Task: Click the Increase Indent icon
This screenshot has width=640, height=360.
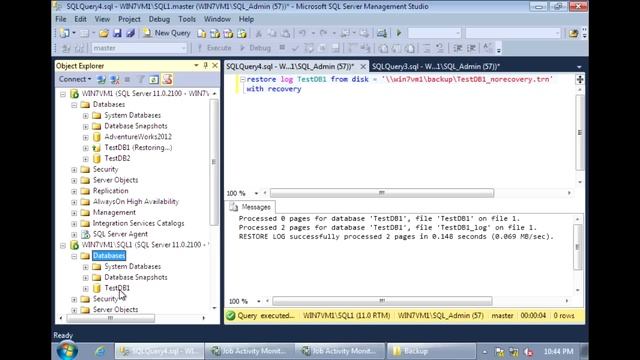Action: pyautogui.click(x=471, y=48)
